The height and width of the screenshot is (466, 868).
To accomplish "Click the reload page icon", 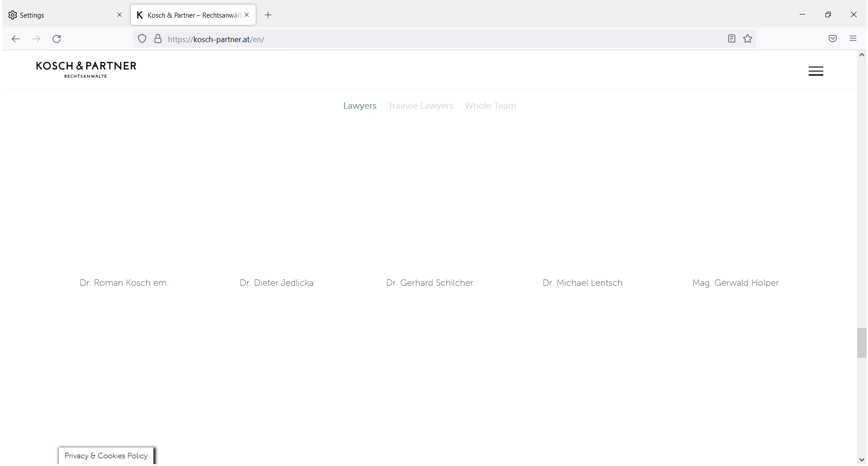I will (x=56, y=39).
